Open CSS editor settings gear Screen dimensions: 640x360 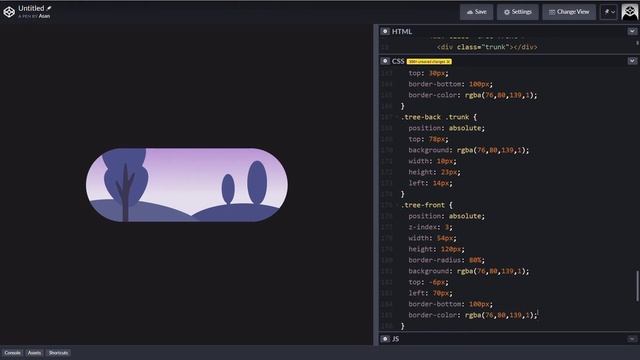[x=385, y=61]
